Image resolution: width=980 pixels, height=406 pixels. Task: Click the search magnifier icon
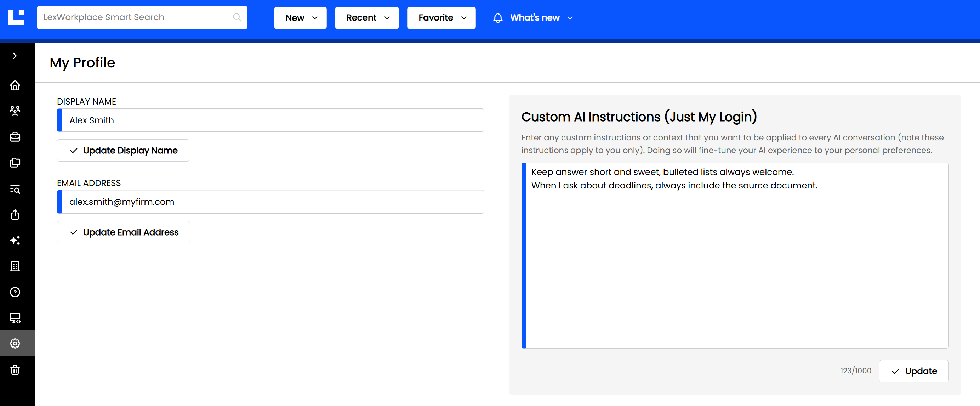[237, 17]
